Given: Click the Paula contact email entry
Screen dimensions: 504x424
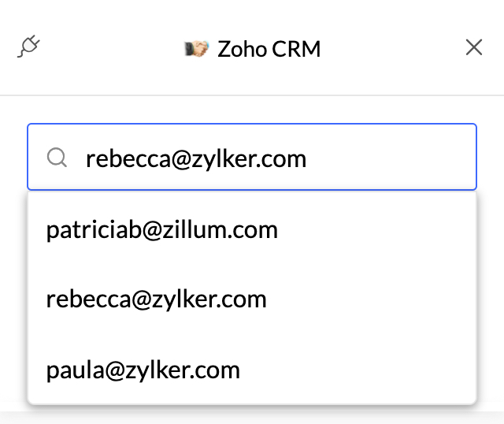Looking at the screenshot, I should pos(143,369).
